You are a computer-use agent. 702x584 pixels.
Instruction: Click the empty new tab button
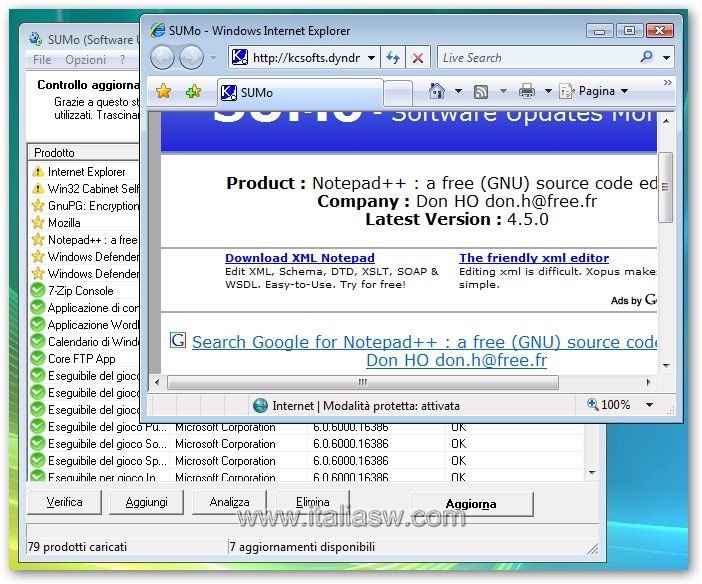(x=398, y=94)
